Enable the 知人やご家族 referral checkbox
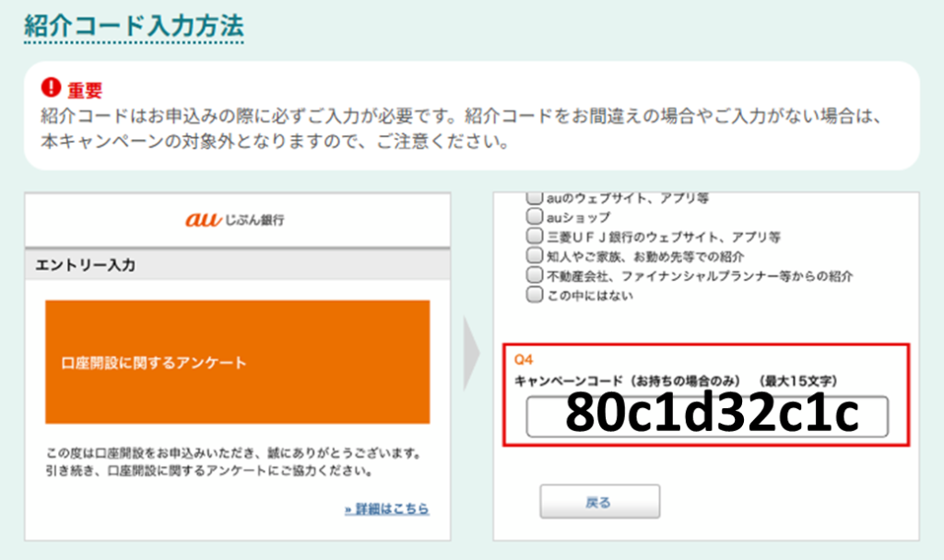 click(x=534, y=256)
